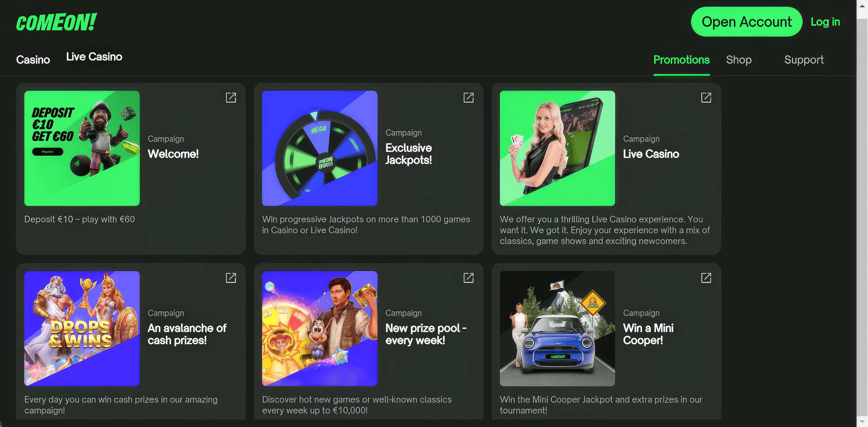Image resolution: width=868 pixels, height=427 pixels.
Task: Click the Log in link
Action: pyautogui.click(x=825, y=22)
